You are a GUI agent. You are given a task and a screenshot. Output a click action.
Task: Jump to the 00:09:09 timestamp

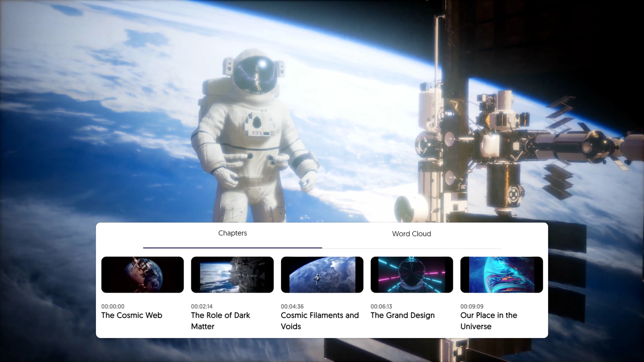point(472,306)
